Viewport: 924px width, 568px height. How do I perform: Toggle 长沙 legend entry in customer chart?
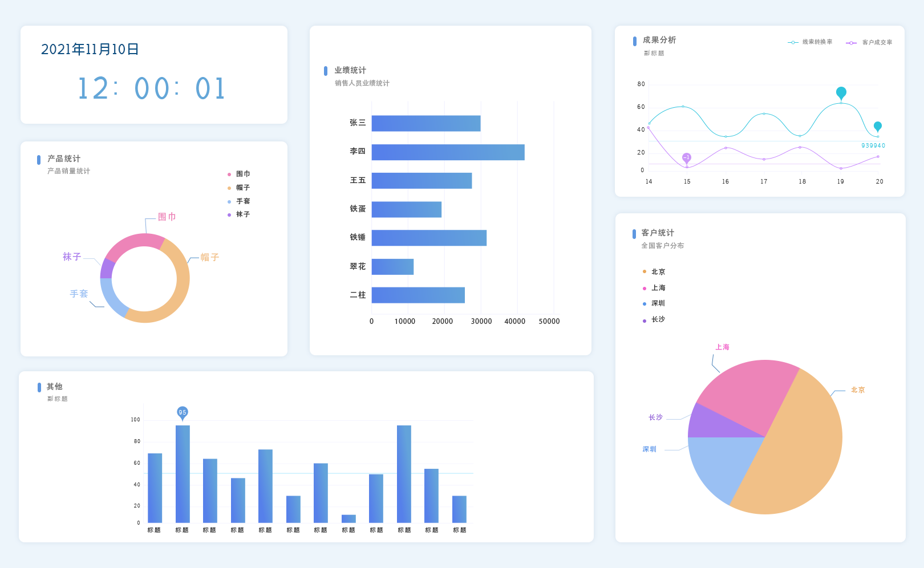click(654, 319)
